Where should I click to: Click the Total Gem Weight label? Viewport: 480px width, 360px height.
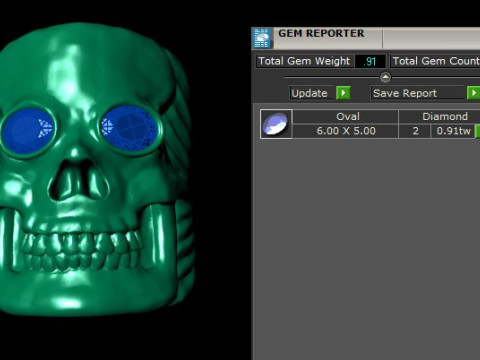pos(304,61)
